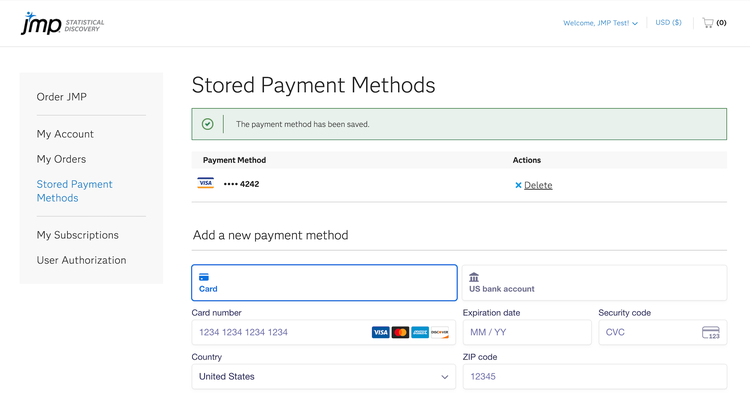Select the US bank account tab
This screenshot has height=414, width=750.
[595, 283]
